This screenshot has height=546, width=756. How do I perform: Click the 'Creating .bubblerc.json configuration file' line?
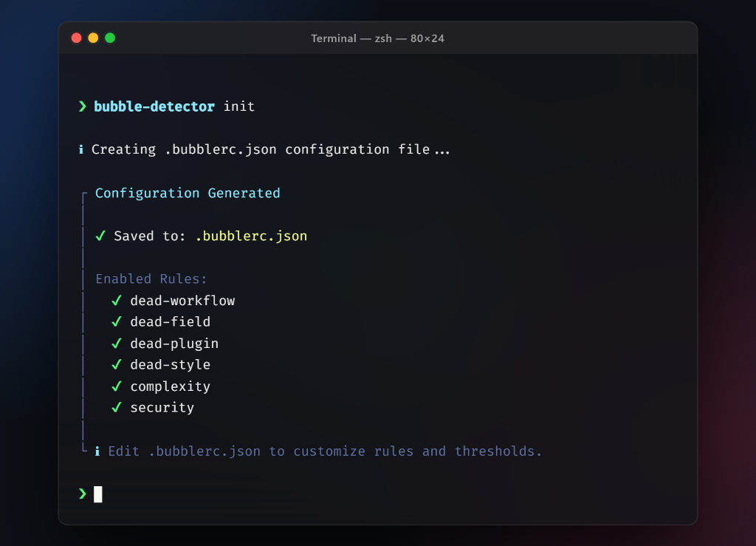click(x=271, y=149)
